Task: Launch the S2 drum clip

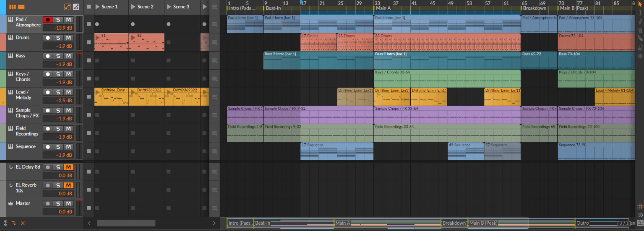Action: [133, 37]
